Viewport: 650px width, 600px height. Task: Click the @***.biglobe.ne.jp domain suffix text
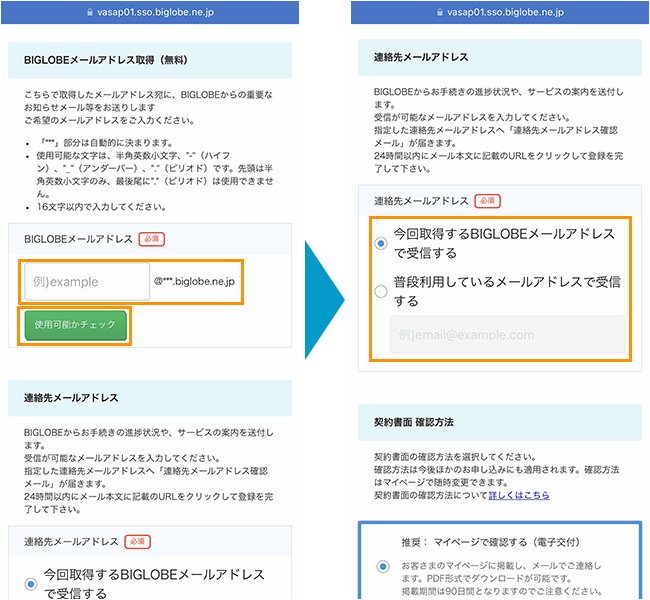click(x=194, y=282)
